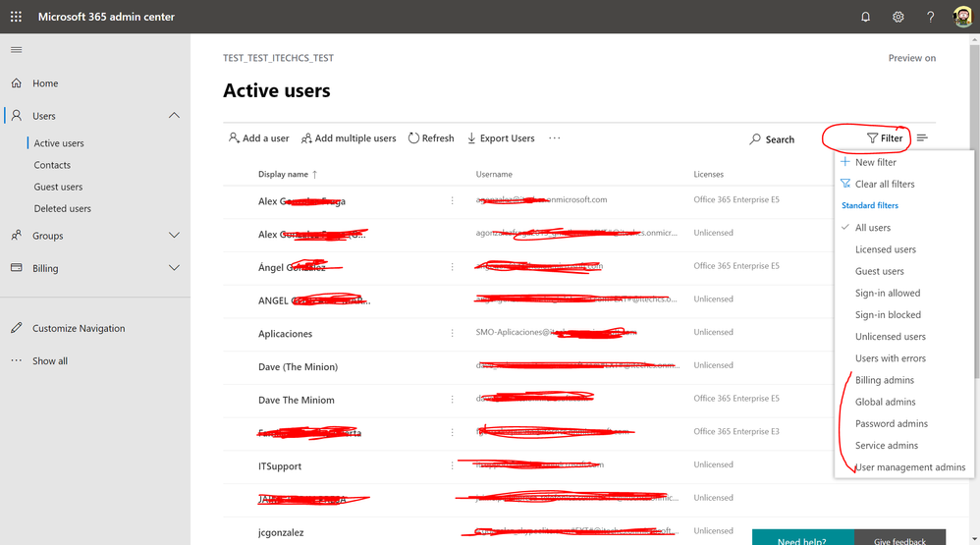Open user Dave (The Minion)

click(x=298, y=367)
